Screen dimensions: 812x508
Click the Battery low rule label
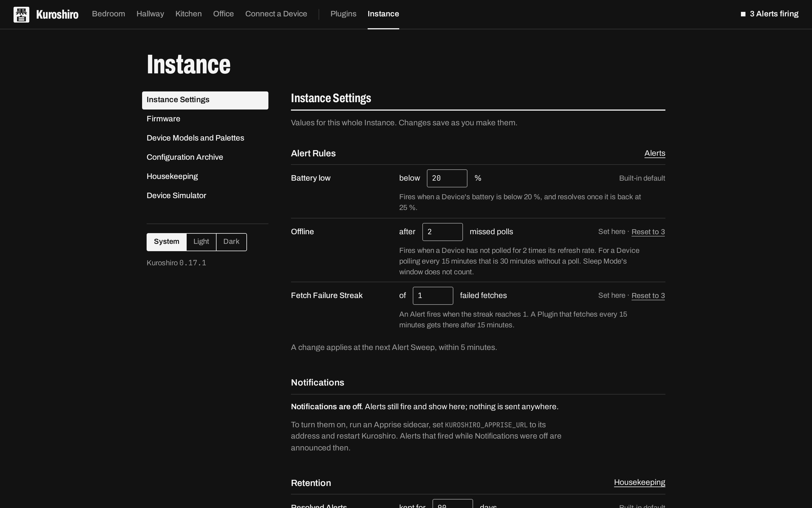pos(310,178)
